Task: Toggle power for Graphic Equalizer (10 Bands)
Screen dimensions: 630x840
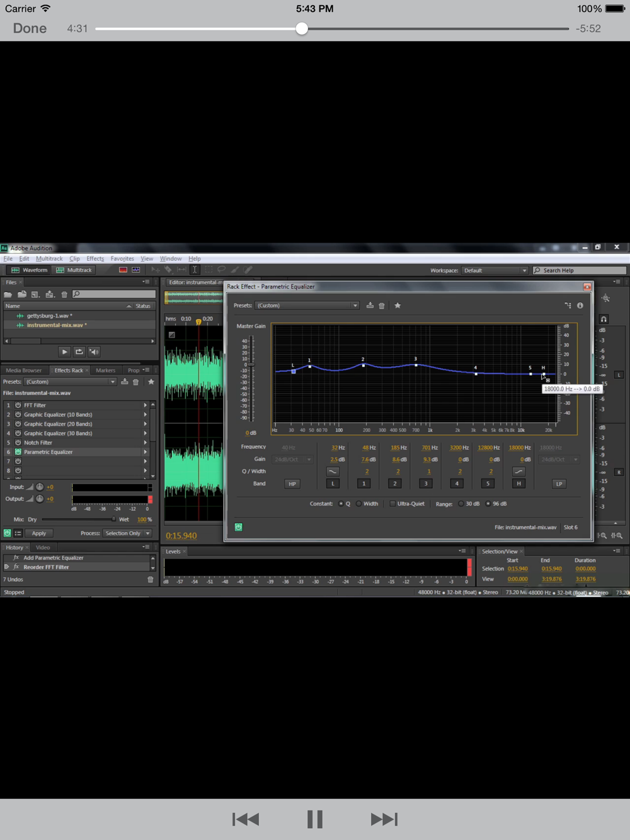Action: point(18,415)
